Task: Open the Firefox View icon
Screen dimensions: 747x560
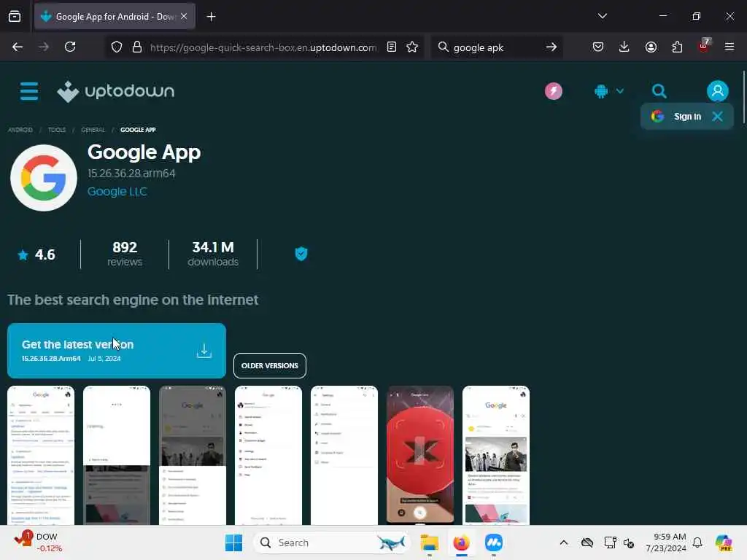Action: [15, 17]
